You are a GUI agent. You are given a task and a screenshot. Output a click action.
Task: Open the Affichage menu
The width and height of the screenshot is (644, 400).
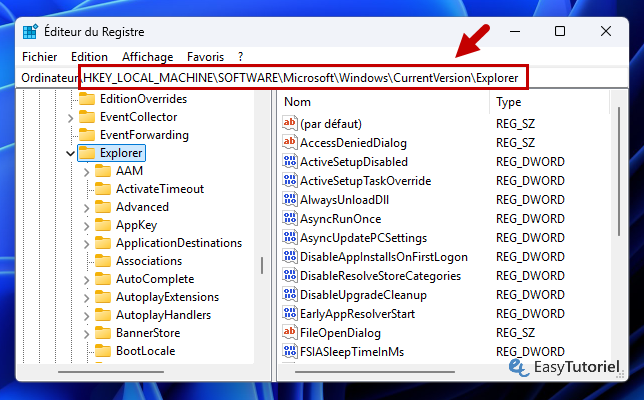(147, 57)
